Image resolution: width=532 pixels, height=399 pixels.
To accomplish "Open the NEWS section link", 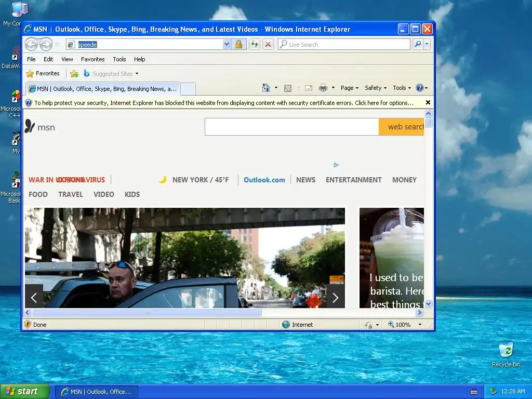I will point(305,180).
